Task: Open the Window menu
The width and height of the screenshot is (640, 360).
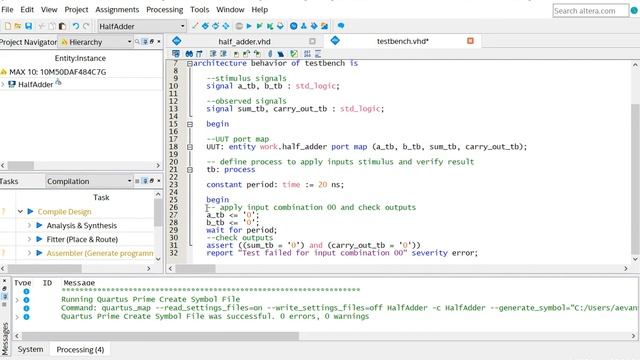Action: [230, 9]
